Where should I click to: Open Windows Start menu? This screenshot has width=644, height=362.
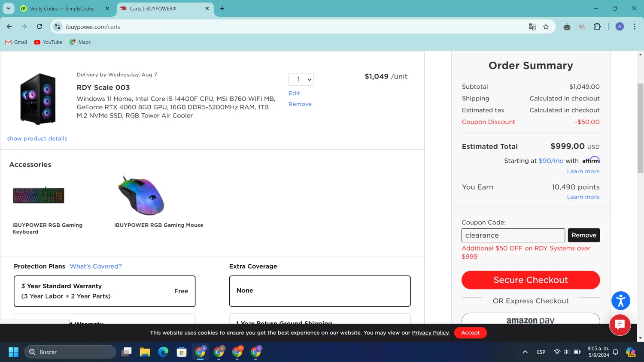[x=13, y=352]
